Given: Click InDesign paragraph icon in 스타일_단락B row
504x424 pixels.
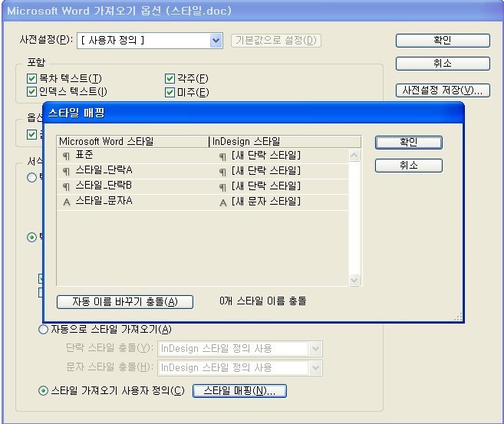Looking at the screenshot, I should pyautogui.click(x=222, y=187).
